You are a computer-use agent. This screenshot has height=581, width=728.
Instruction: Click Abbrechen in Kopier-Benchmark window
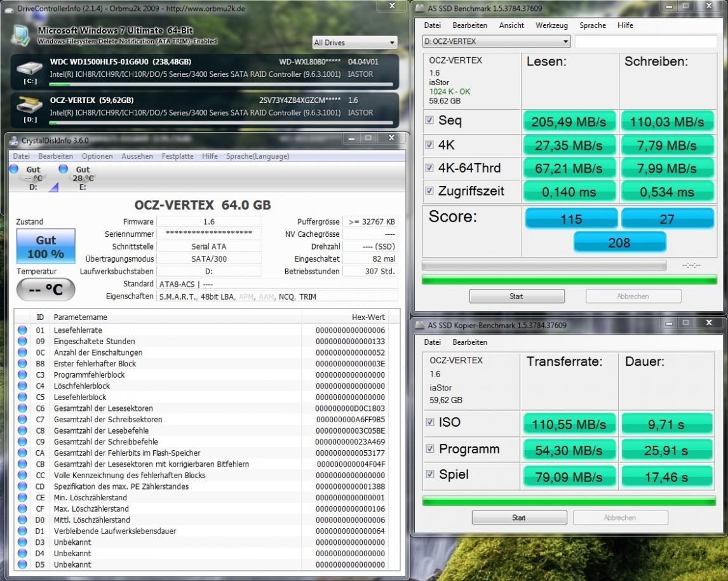[620, 518]
